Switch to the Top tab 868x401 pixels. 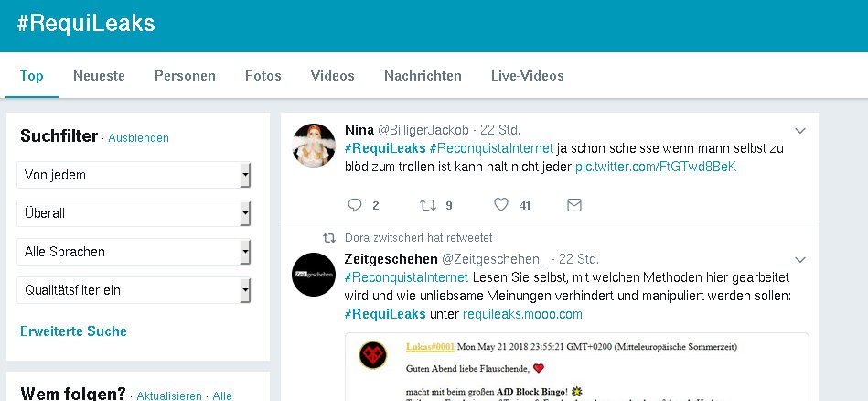pos(31,76)
